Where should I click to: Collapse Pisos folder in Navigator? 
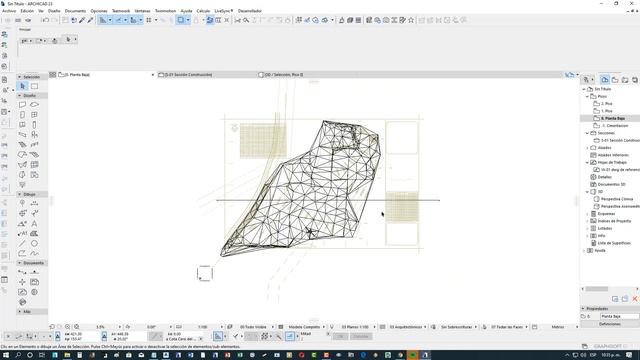tap(587, 96)
